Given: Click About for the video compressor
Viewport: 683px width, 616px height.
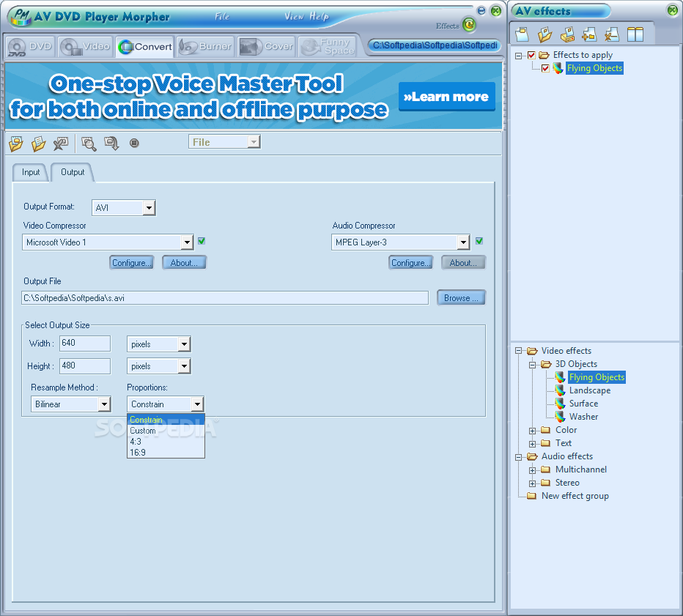Looking at the screenshot, I should (x=184, y=262).
